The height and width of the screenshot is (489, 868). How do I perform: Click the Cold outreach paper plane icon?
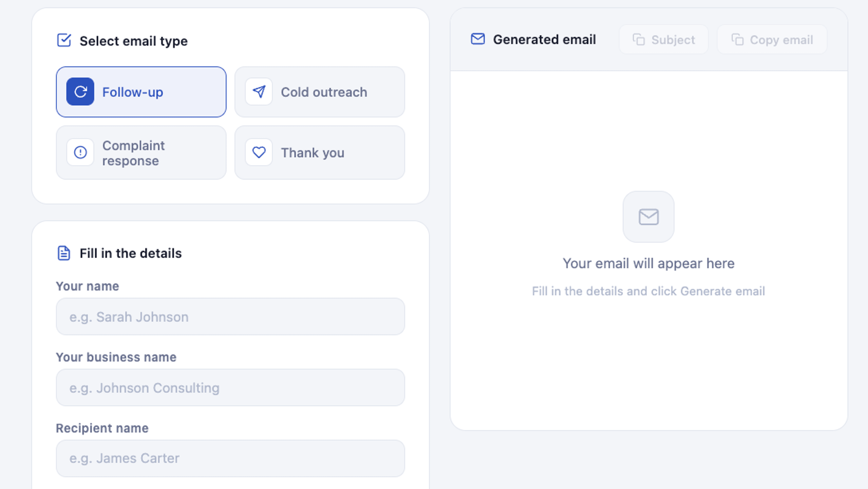coord(259,92)
